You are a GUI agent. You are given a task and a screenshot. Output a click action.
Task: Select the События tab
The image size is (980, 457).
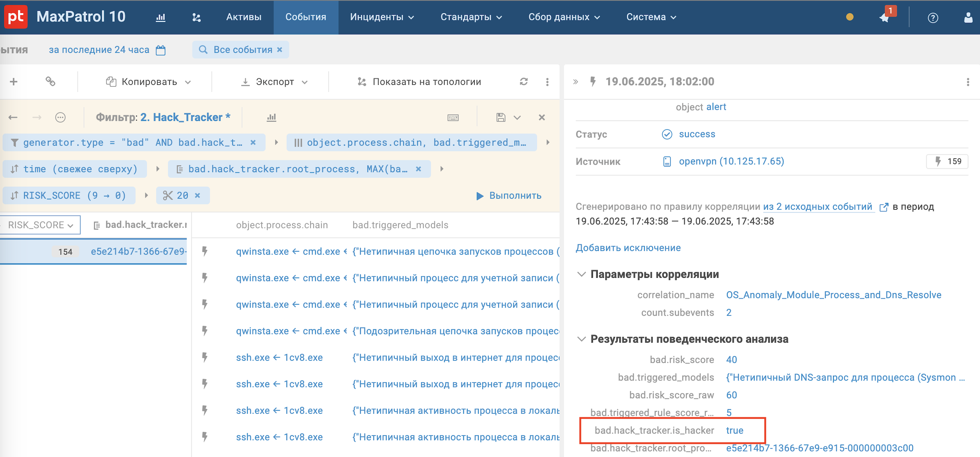click(306, 17)
